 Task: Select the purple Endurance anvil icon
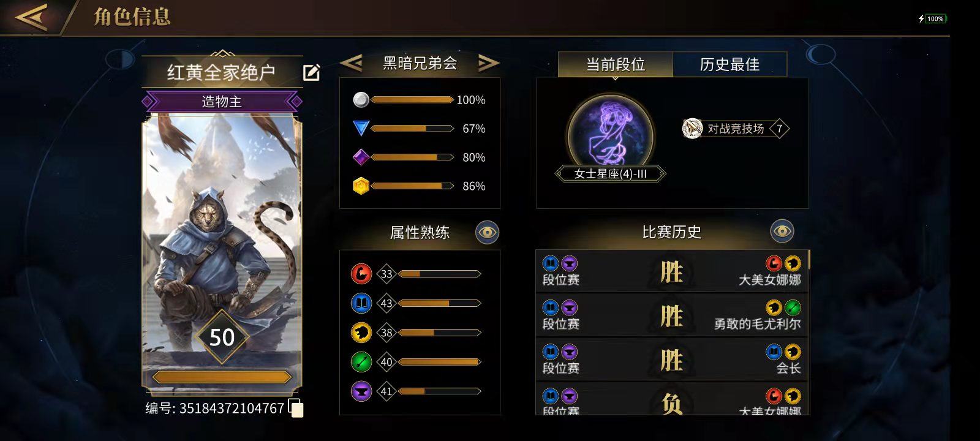[x=361, y=391]
